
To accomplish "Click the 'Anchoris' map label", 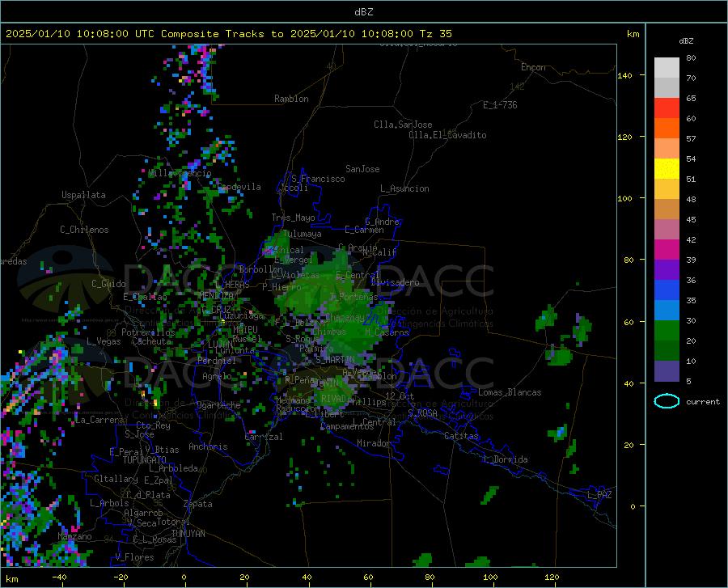I will click(x=208, y=447).
